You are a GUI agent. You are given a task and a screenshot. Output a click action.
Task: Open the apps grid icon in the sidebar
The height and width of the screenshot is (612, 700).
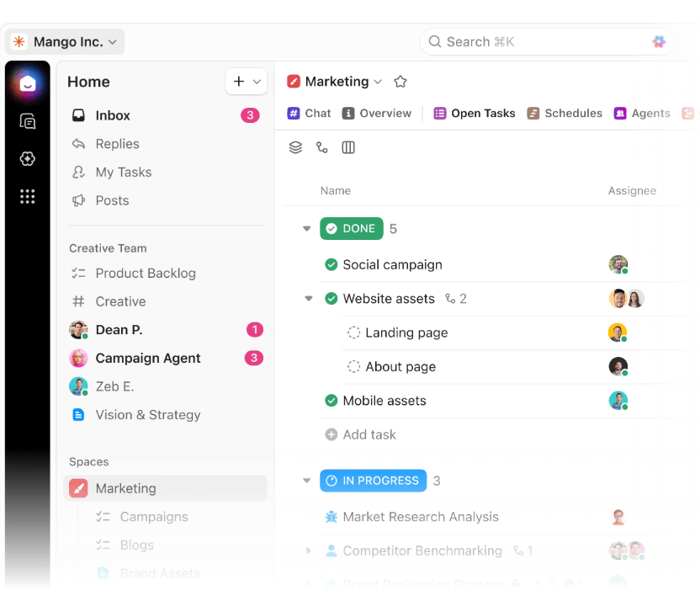[x=28, y=196]
